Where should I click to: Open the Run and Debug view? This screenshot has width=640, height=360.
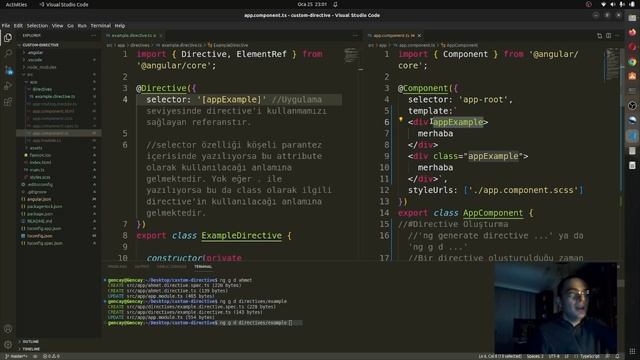click(8, 86)
